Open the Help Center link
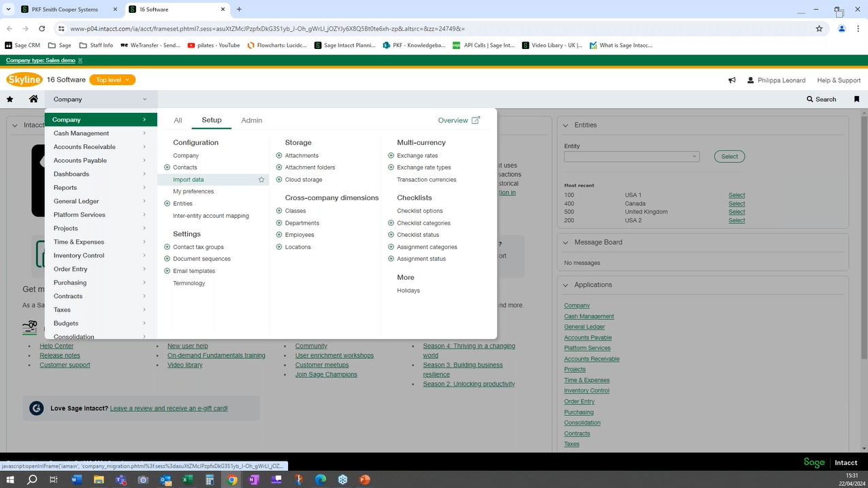This screenshot has height=488, width=868. [x=57, y=346]
